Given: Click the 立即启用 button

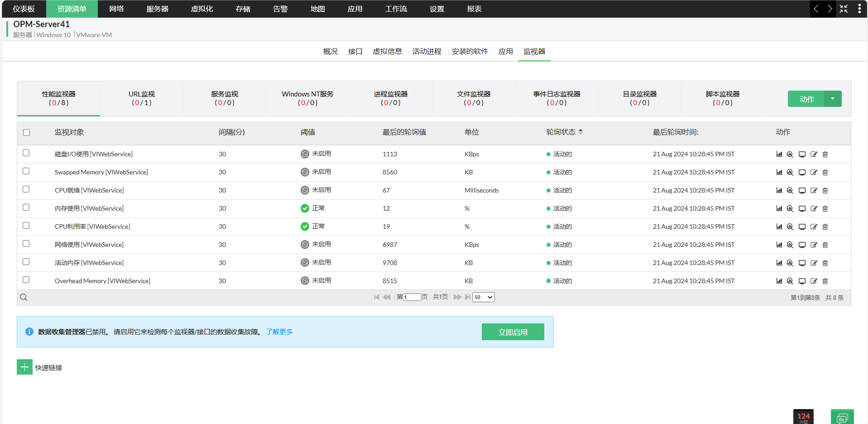Looking at the screenshot, I should click(x=513, y=332).
